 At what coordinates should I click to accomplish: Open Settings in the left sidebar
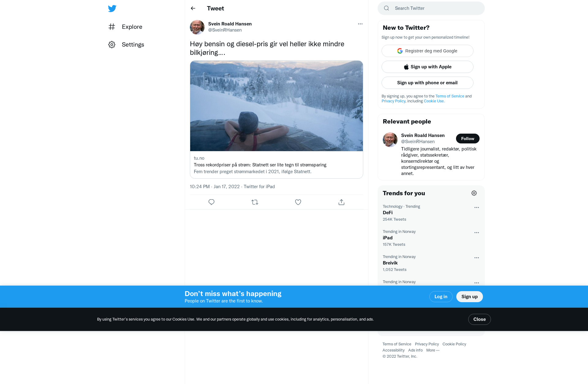(x=126, y=44)
